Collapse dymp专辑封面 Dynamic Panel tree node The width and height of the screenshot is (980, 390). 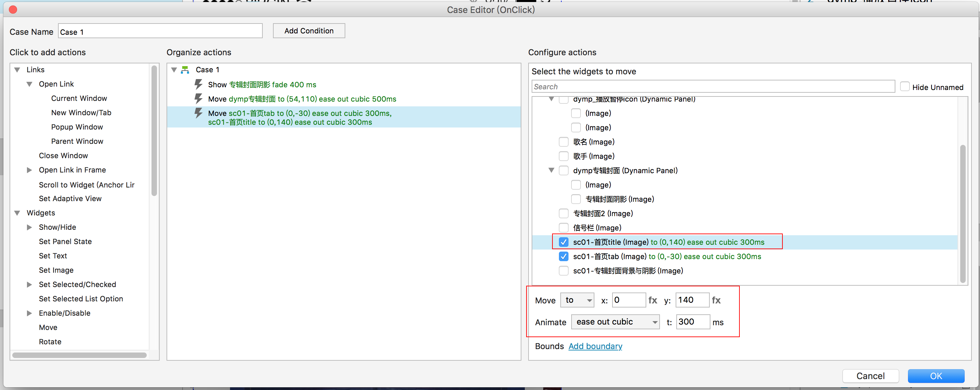point(551,170)
